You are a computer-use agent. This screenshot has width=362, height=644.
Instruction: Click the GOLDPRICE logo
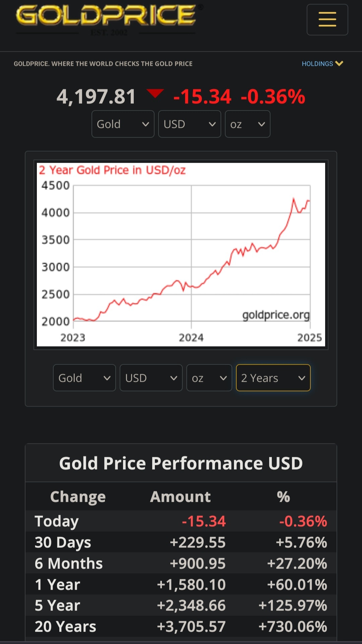107,16
